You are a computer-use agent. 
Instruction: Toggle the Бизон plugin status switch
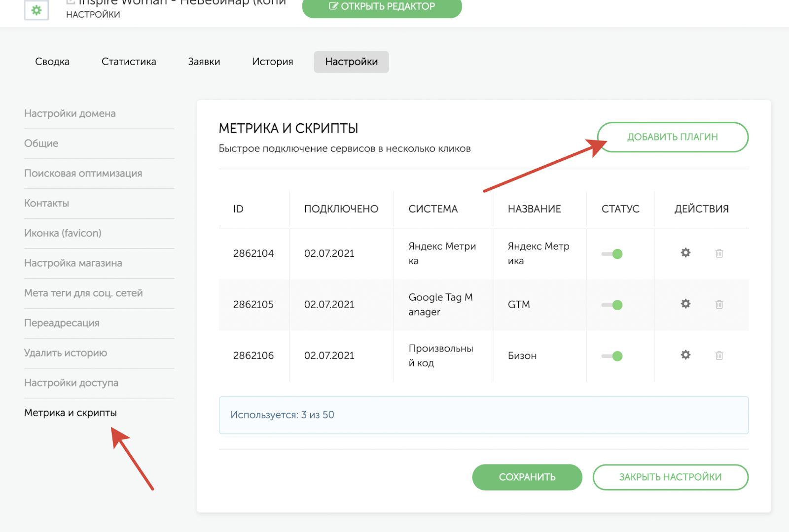click(x=612, y=356)
